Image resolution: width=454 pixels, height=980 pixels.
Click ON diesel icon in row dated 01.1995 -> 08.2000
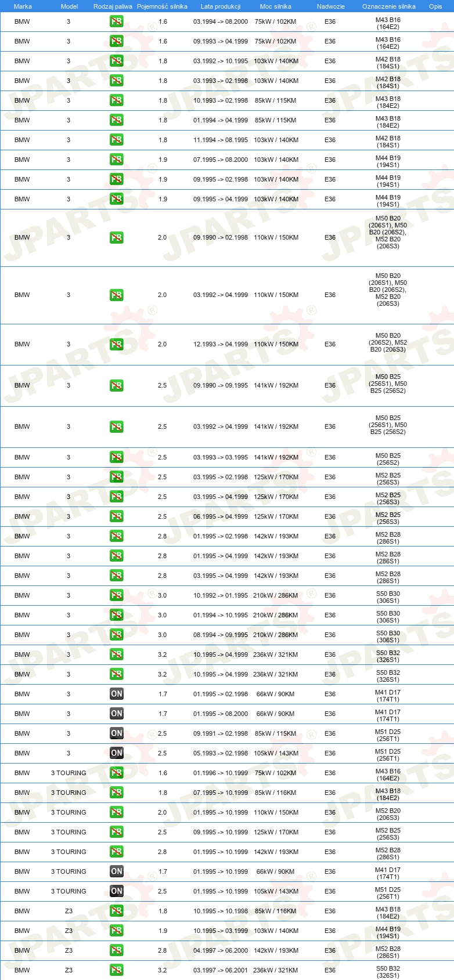tap(117, 714)
